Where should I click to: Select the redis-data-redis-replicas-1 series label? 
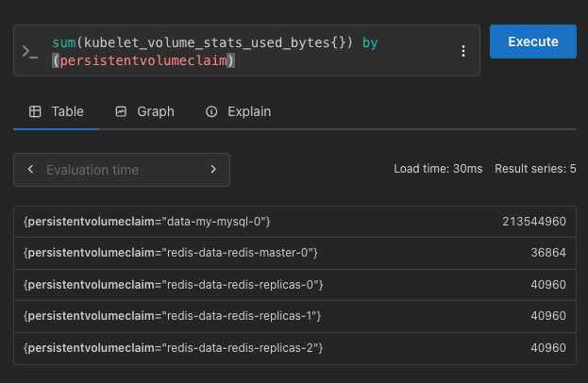[174, 316]
